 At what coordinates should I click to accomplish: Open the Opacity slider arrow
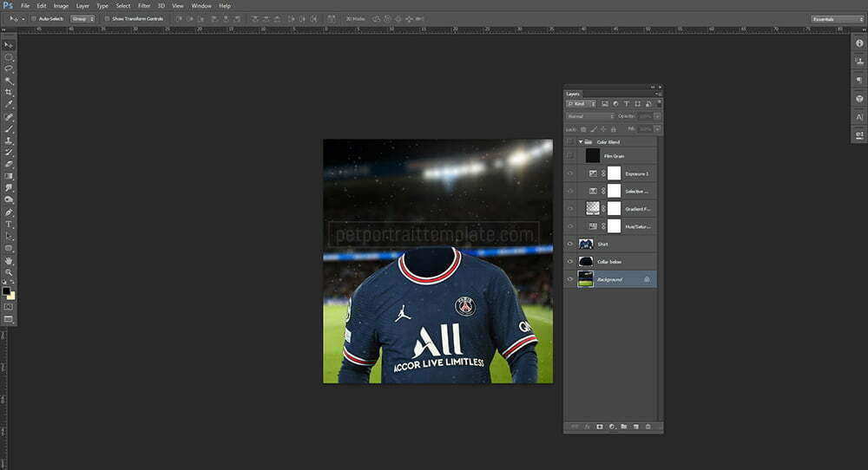[x=657, y=117]
